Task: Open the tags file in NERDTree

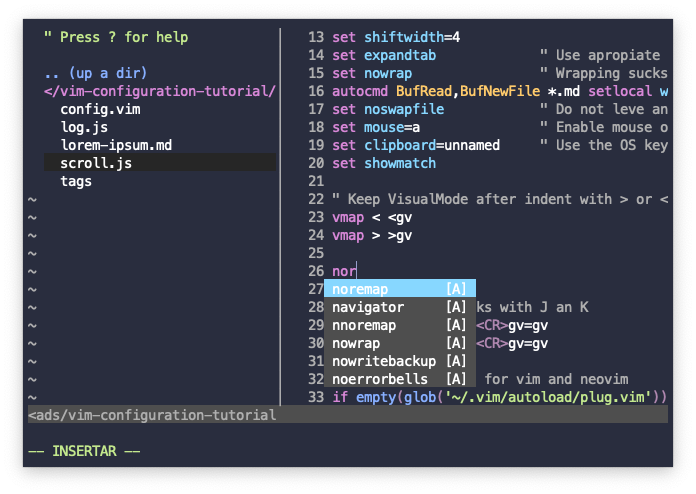Action: 76,181
